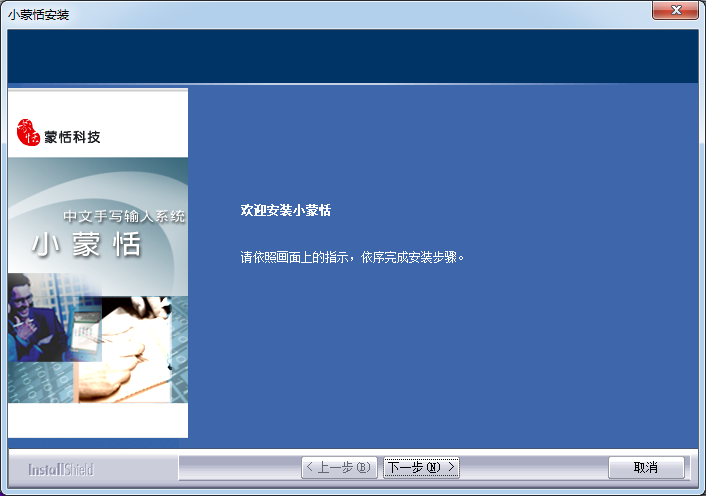
Task: Click the hand writing with pen photo
Action: tap(124, 349)
